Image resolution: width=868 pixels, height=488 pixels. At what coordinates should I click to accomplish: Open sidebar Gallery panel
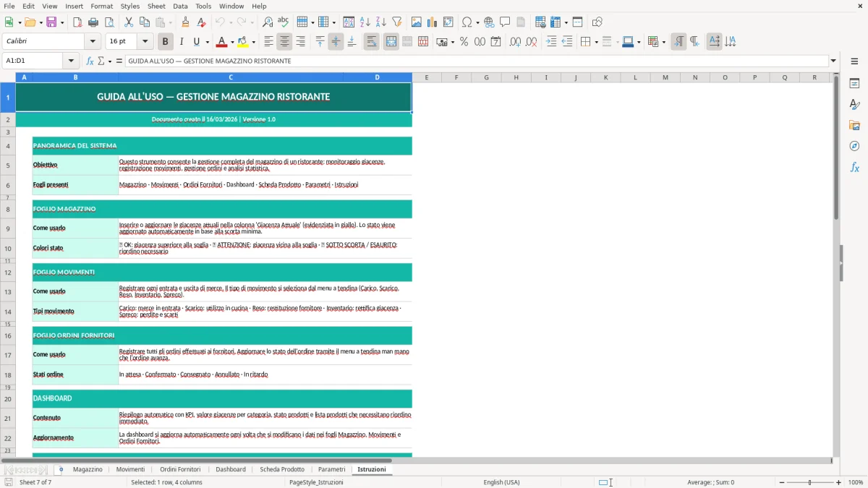(854, 125)
